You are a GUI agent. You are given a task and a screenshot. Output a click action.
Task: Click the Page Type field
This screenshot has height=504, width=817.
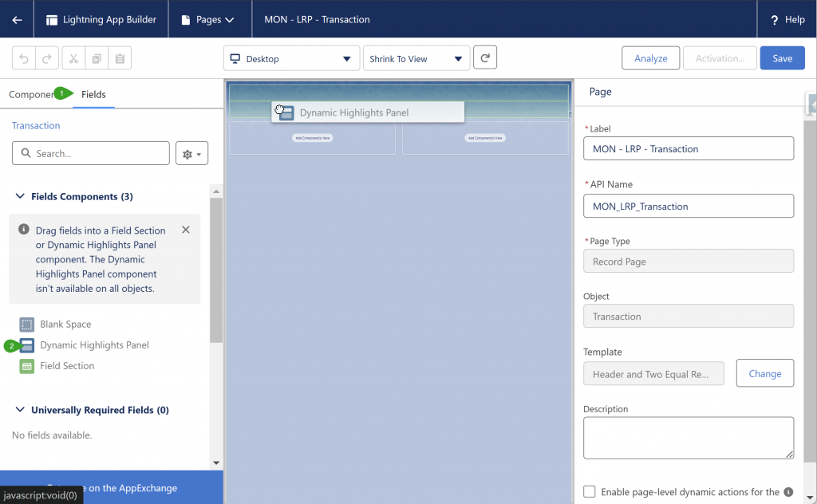click(689, 262)
